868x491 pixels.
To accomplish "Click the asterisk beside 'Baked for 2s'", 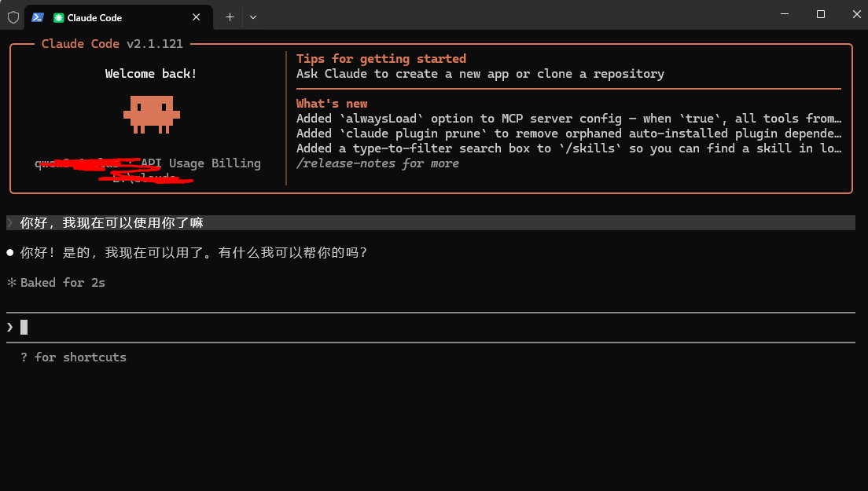I will (x=12, y=283).
